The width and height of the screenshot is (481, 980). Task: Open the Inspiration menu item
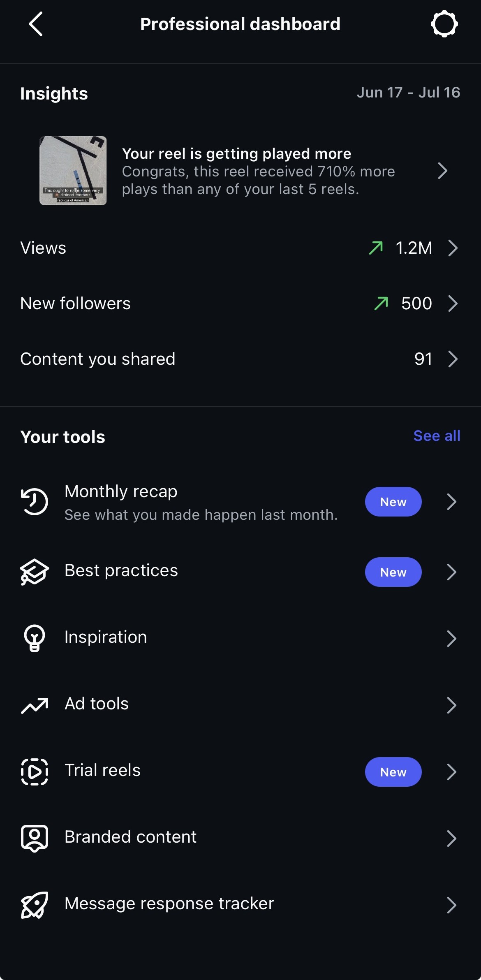point(240,638)
